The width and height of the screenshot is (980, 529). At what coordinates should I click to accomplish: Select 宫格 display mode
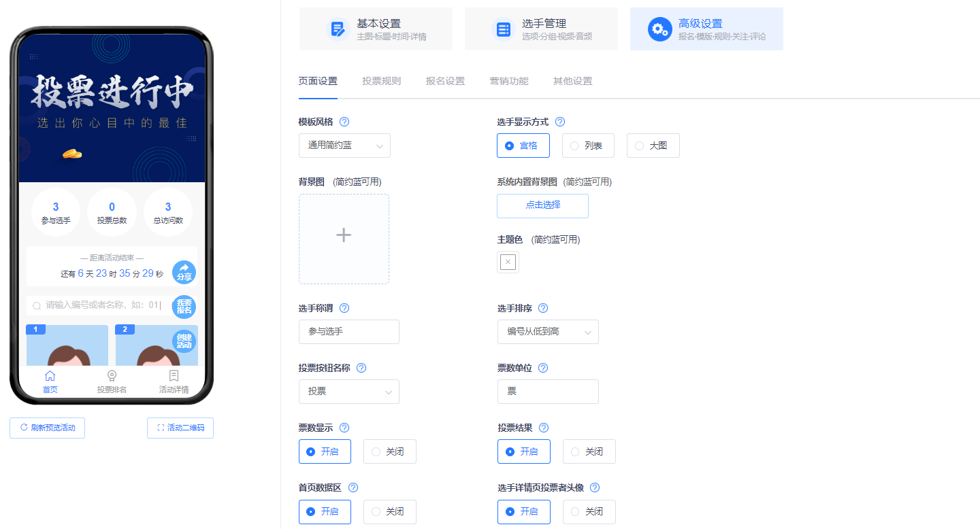(x=523, y=146)
